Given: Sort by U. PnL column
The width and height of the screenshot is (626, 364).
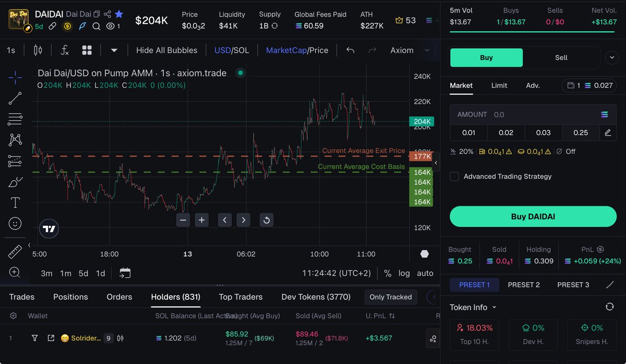Looking at the screenshot, I should click(x=380, y=316).
